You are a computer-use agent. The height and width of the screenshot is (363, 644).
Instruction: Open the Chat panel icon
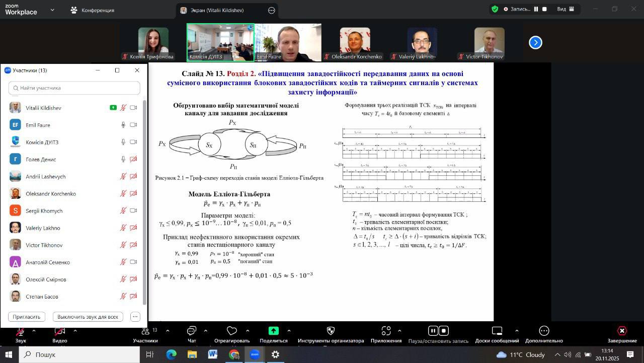(x=192, y=331)
